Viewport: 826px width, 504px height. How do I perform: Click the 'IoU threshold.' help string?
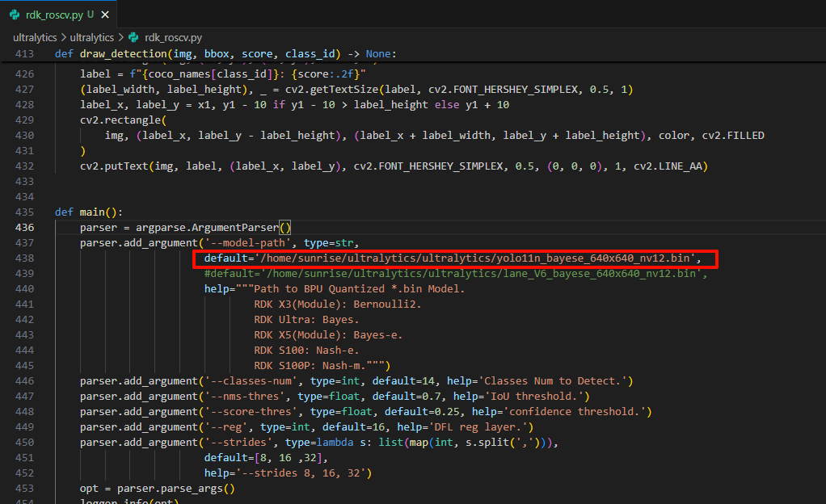click(x=533, y=396)
